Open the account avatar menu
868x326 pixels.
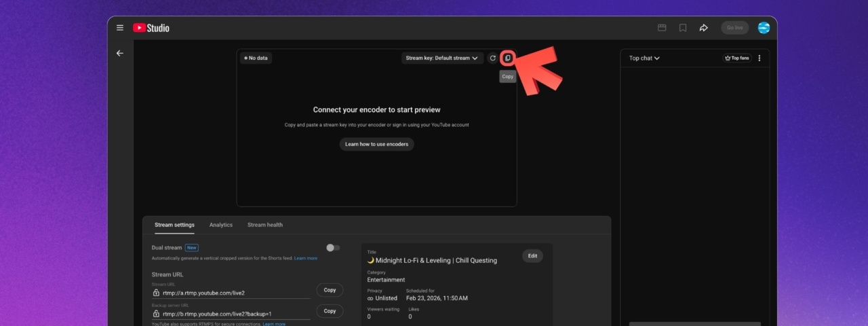coord(764,28)
